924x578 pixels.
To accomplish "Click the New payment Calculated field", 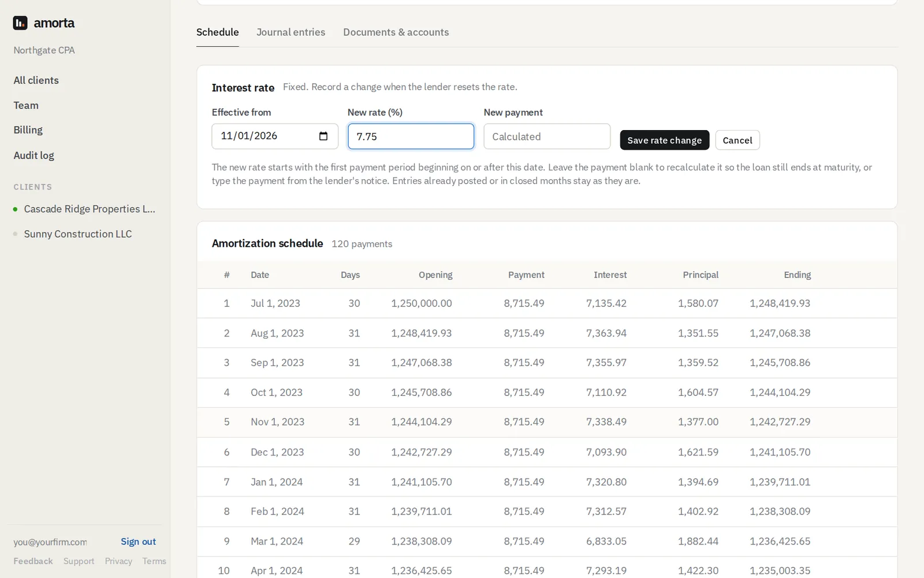I will tap(547, 136).
